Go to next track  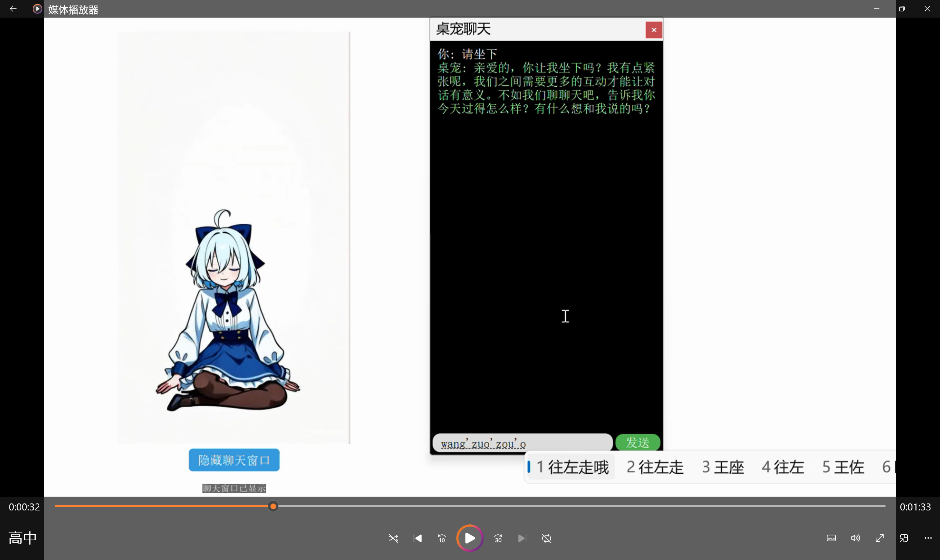point(522,538)
